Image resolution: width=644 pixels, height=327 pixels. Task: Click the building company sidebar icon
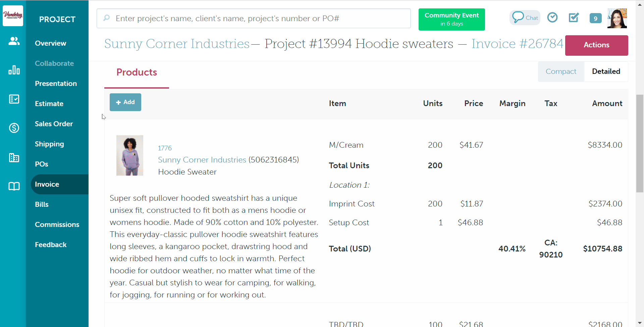coord(14,157)
